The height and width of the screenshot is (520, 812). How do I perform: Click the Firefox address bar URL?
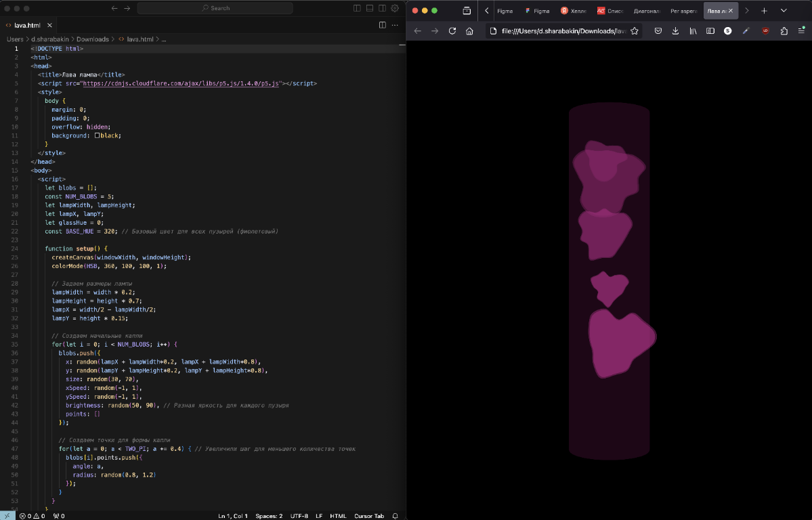[x=562, y=31]
